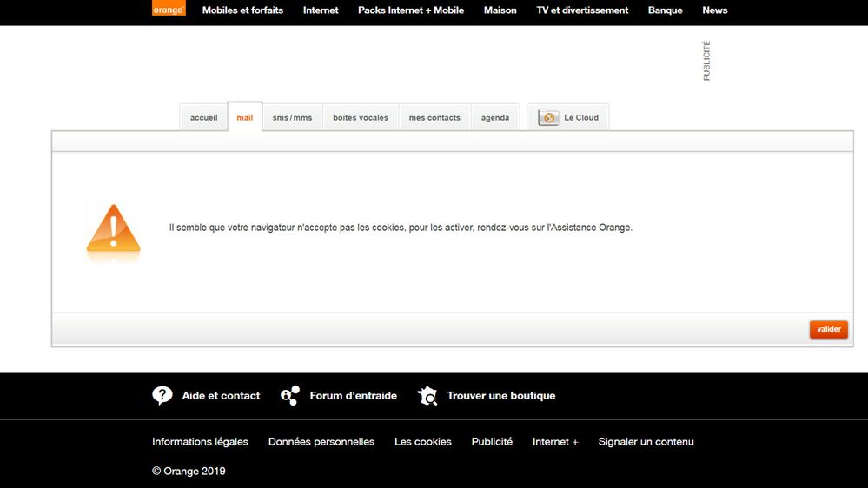Open the Publicité footer link
Image resolution: width=868 pixels, height=488 pixels.
coord(492,441)
